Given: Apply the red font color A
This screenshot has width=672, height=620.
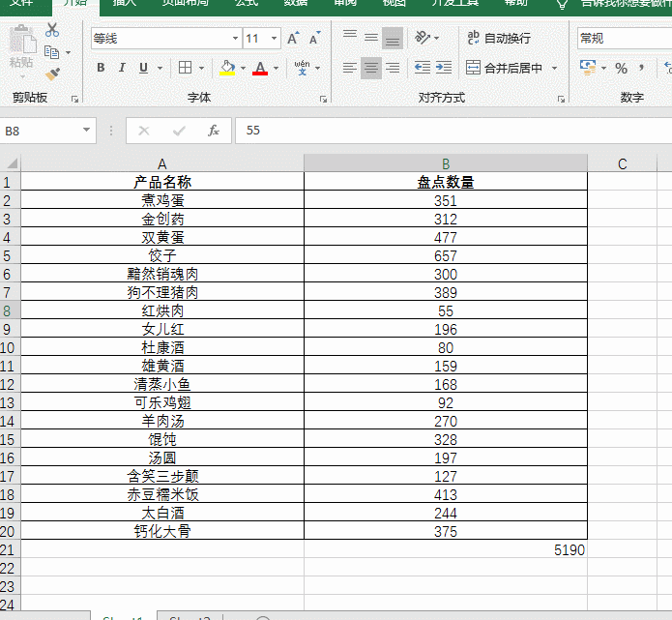Looking at the screenshot, I should click(x=260, y=68).
